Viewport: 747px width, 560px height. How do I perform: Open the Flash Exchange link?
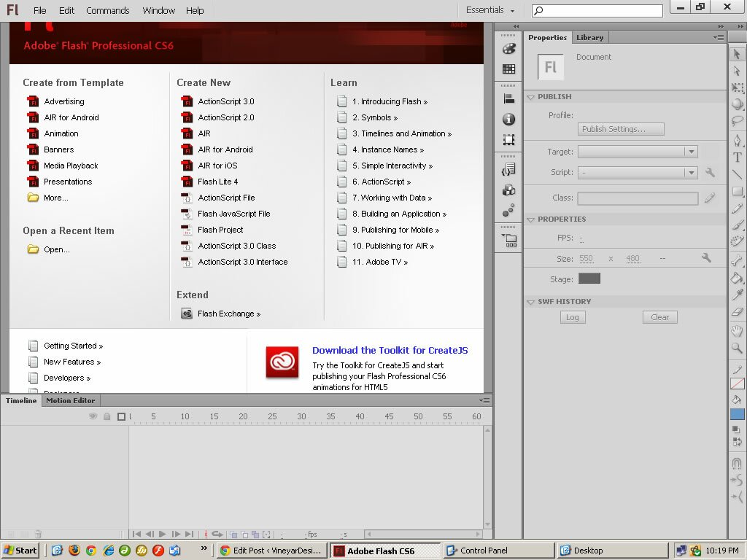tap(228, 314)
